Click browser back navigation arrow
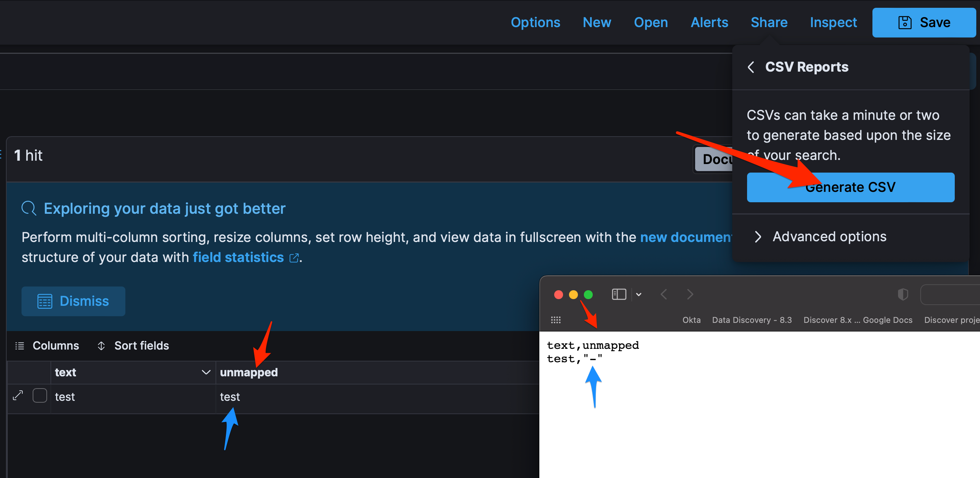 coord(664,294)
